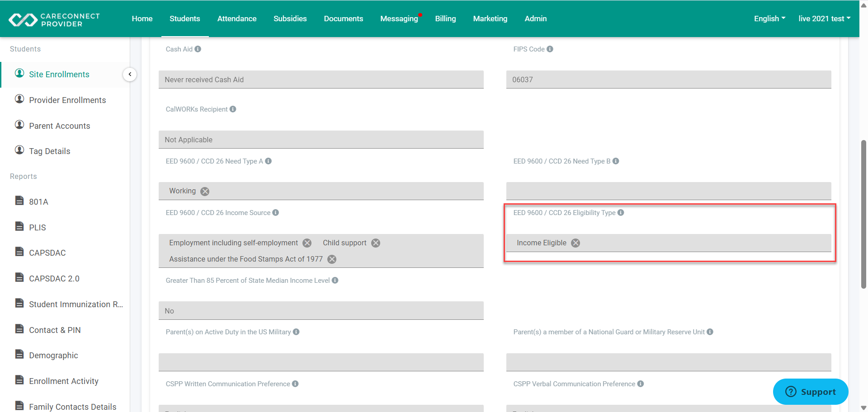Viewport: 868px width, 412px height.
Task: Click the CareConnect Provider logo
Action: [x=54, y=19]
